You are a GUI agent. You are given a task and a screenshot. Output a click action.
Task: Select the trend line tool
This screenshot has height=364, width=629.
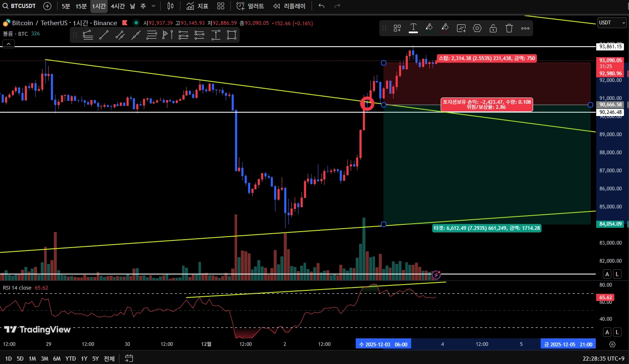pos(104,35)
